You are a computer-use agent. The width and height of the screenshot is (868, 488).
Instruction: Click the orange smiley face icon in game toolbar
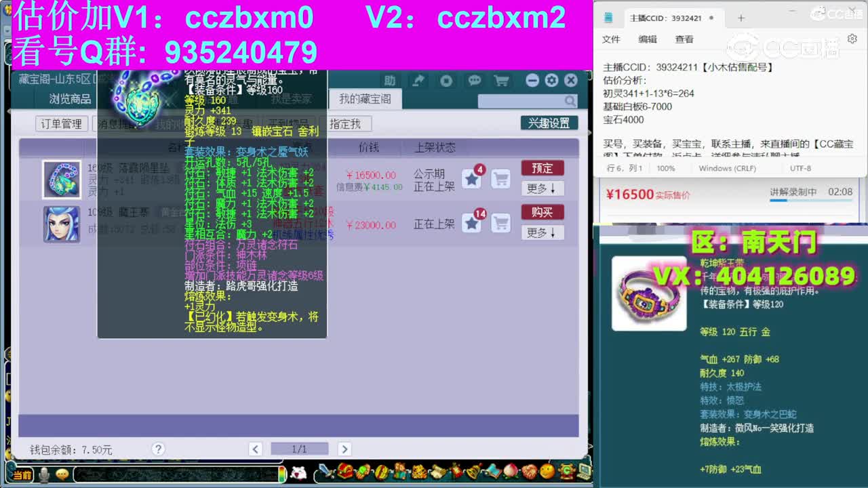pos(547,471)
